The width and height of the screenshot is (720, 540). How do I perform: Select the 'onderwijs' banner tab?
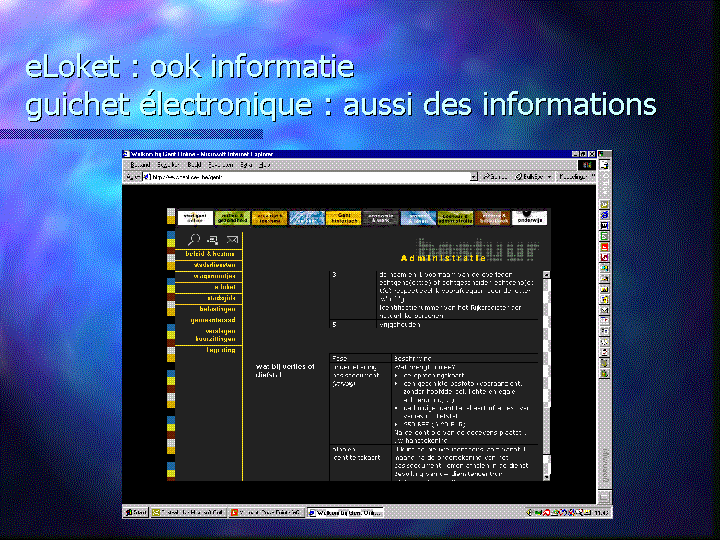530,217
